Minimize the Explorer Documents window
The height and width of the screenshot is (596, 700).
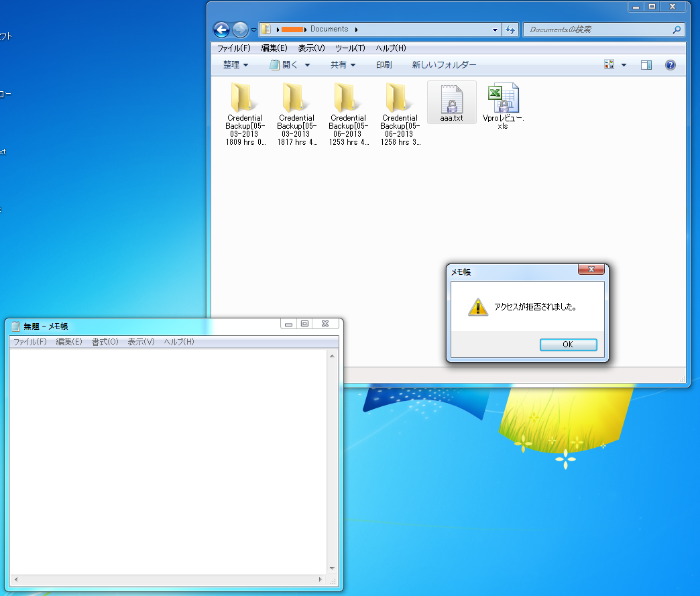coord(636,7)
